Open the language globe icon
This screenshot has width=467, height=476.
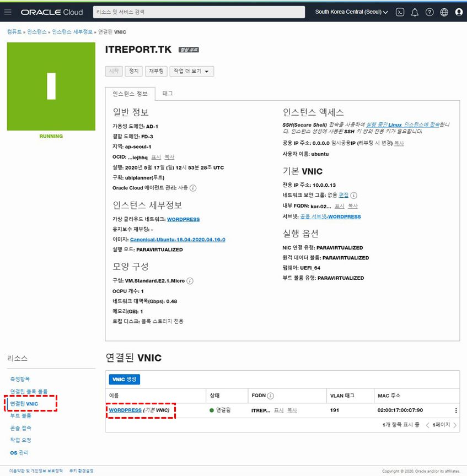[444, 12]
